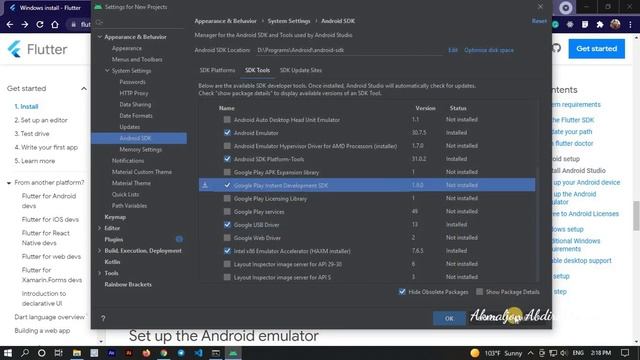Click the Android SDK Location path field
640x360 pixels.
click(x=349, y=50)
